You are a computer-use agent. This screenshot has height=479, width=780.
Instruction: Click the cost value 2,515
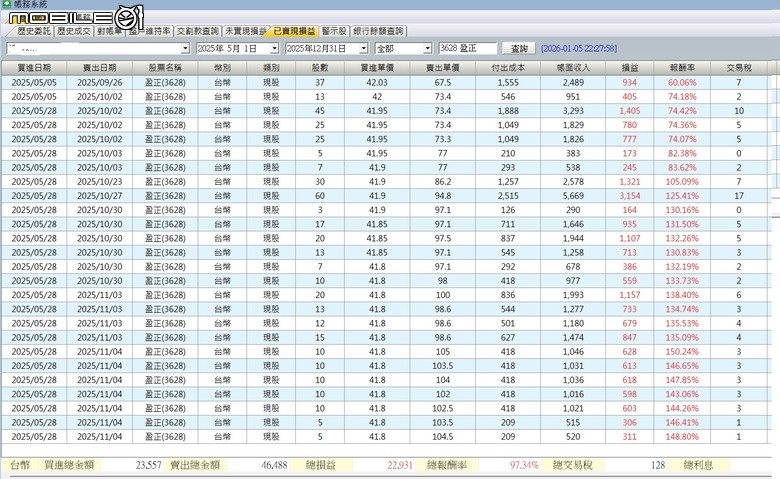508,196
